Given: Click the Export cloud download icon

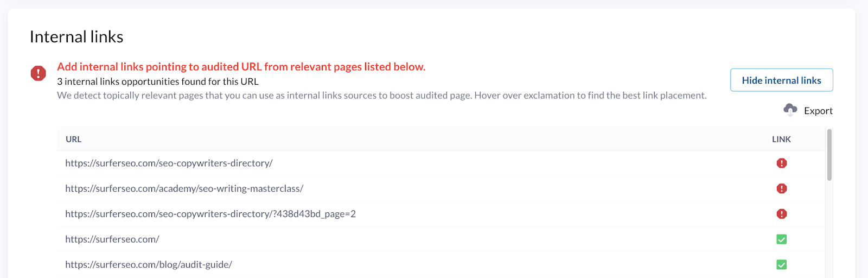Looking at the screenshot, I should (790, 110).
